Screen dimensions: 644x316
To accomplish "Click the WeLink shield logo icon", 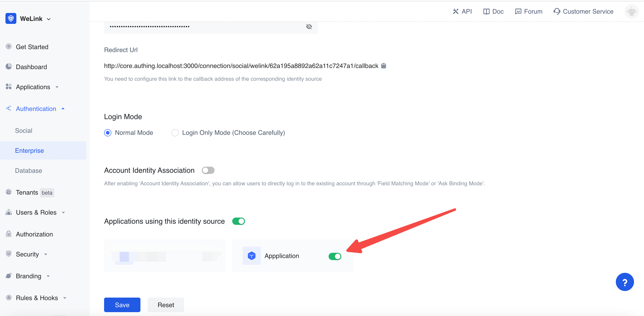I will tap(11, 18).
